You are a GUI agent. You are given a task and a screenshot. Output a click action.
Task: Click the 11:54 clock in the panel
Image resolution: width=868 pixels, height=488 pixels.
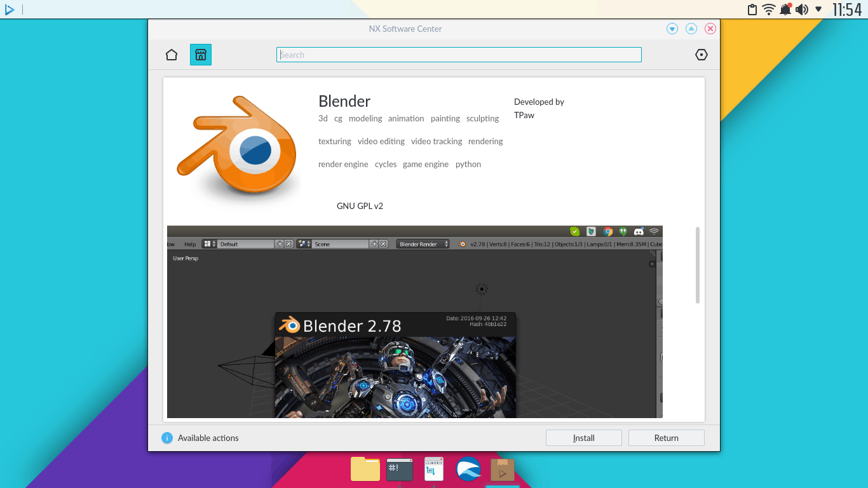[847, 10]
